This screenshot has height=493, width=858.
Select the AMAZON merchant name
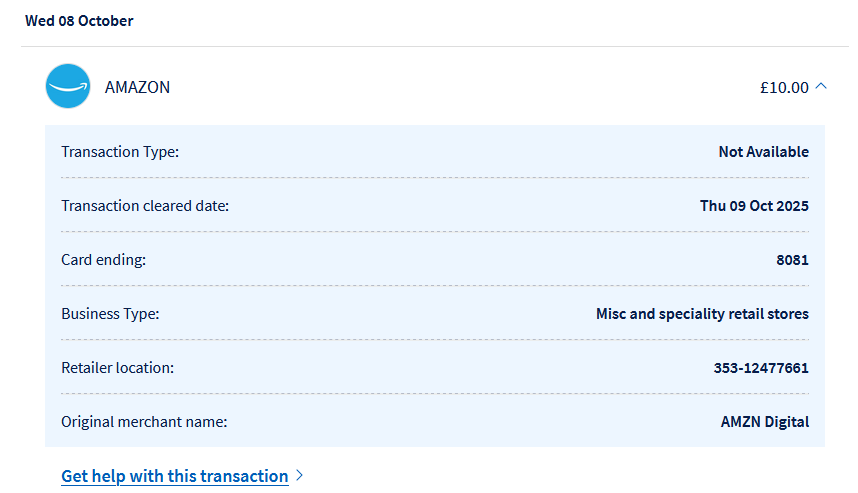[137, 87]
